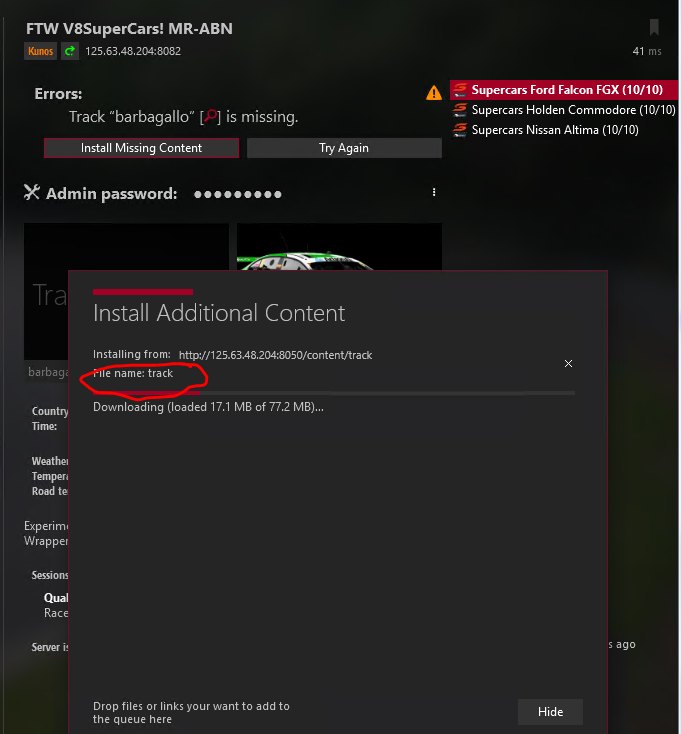The width and height of the screenshot is (681, 734).
Task: Click the Kunos tag badge
Action: pyautogui.click(x=40, y=51)
